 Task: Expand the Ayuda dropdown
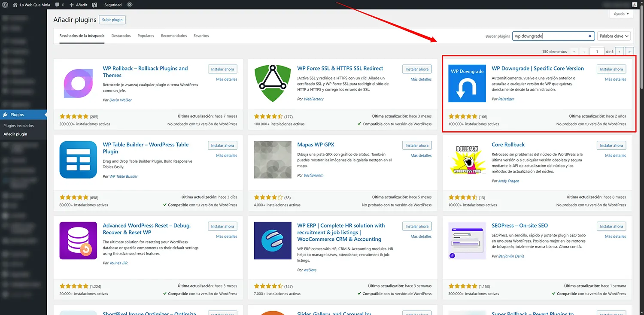(621, 13)
